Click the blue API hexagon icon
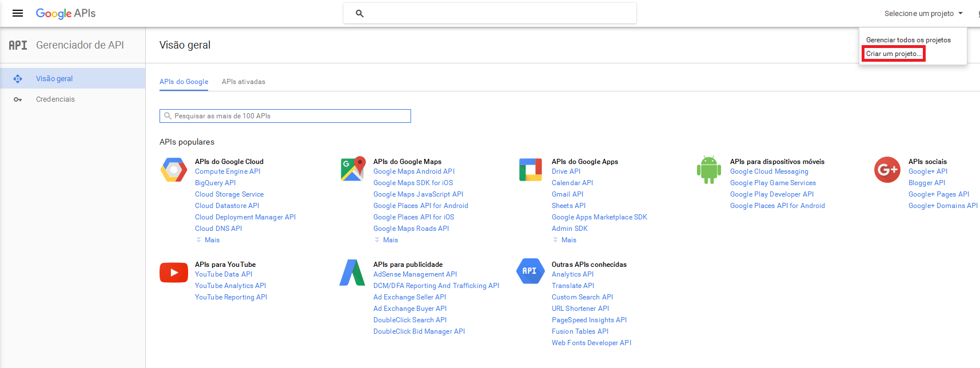 [531, 271]
